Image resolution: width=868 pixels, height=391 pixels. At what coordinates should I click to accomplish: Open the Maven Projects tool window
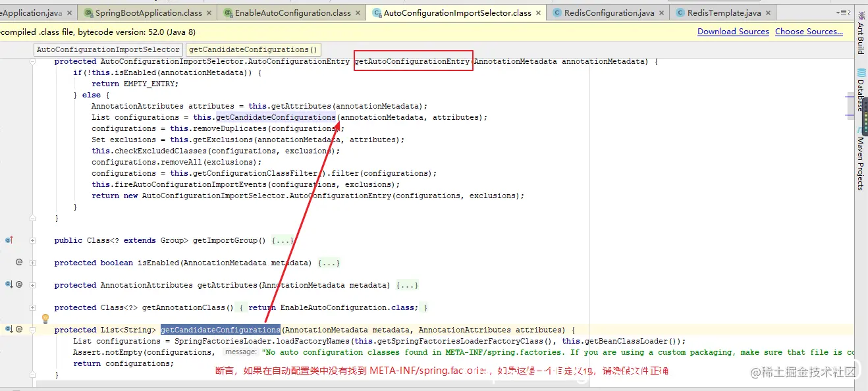point(861,159)
